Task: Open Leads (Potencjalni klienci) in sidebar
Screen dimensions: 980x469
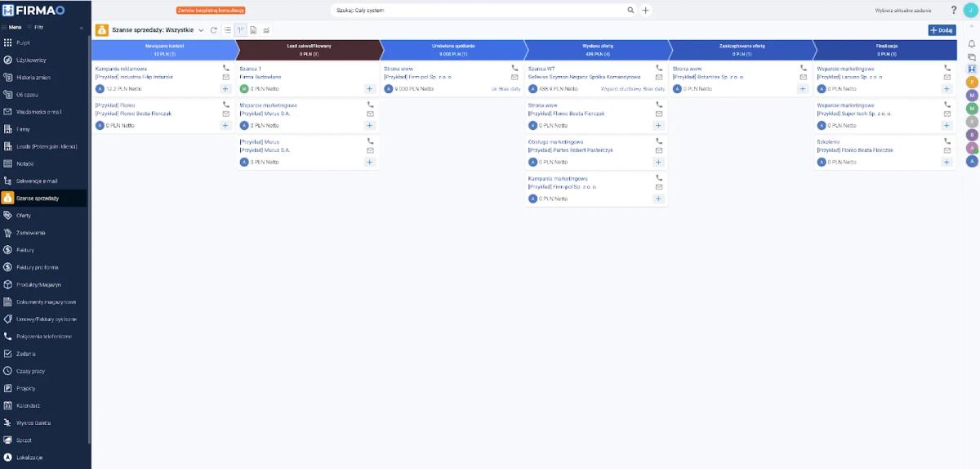Action: 45,146
